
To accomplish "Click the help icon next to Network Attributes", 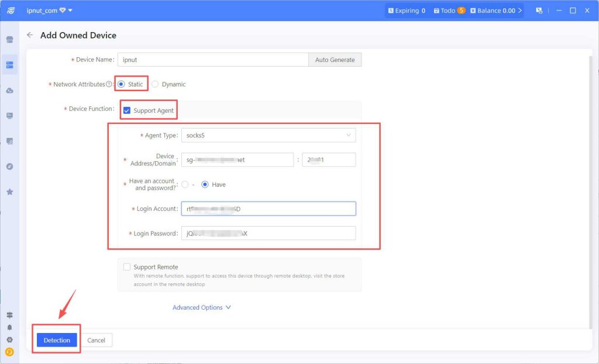I will click(x=109, y=84).
